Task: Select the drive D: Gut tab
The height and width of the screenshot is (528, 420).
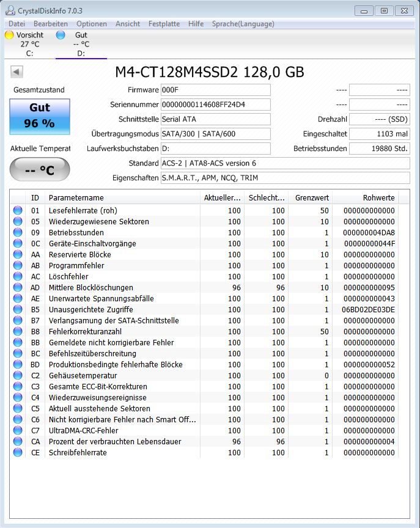Action: 81,44
